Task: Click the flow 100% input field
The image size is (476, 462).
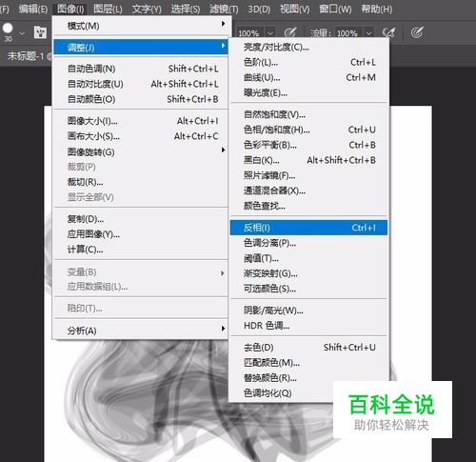Action: (348, 33)
